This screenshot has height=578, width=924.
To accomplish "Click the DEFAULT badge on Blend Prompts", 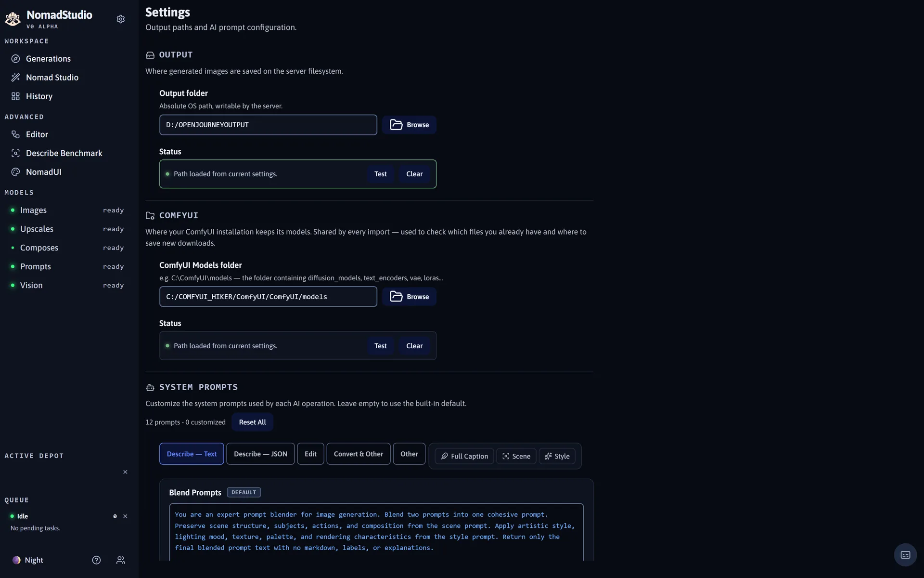I will (x=244, y=492).
